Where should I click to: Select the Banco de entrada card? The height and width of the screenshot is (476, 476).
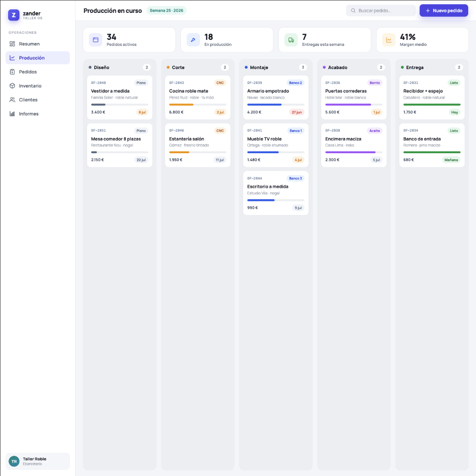click(x=432, y=145)
